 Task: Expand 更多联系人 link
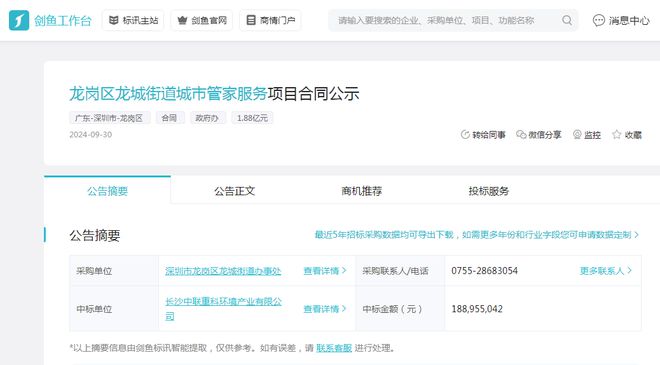pos(605,271)
